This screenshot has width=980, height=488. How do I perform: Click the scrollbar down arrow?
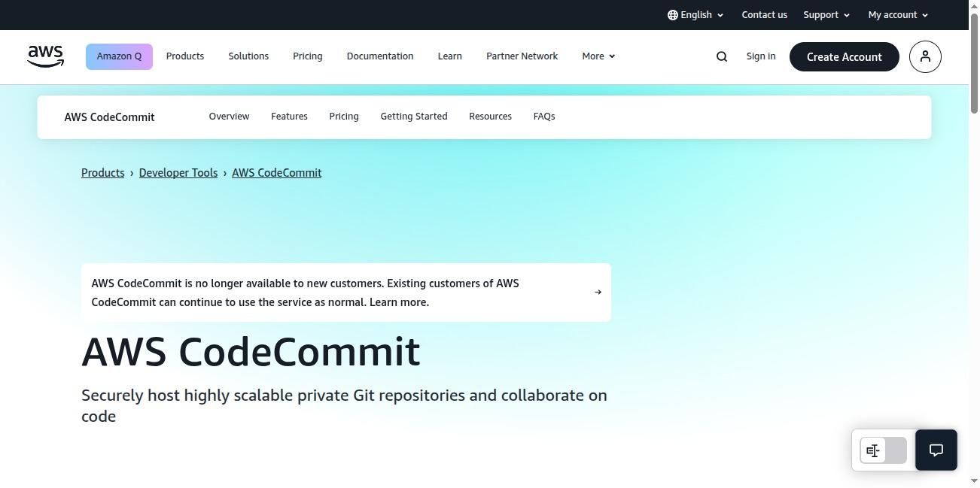[x=974, y=481]
